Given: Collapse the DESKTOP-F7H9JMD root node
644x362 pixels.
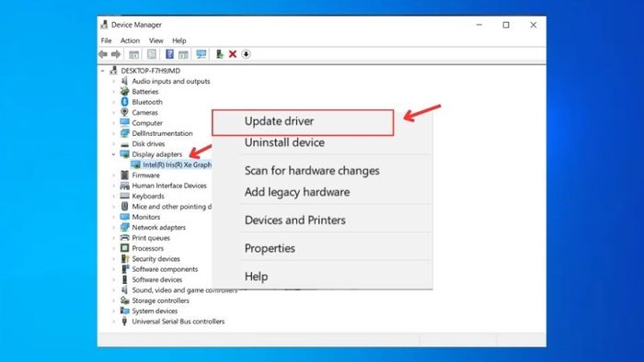Looking at the screenshot, I should tap(103, 71).
